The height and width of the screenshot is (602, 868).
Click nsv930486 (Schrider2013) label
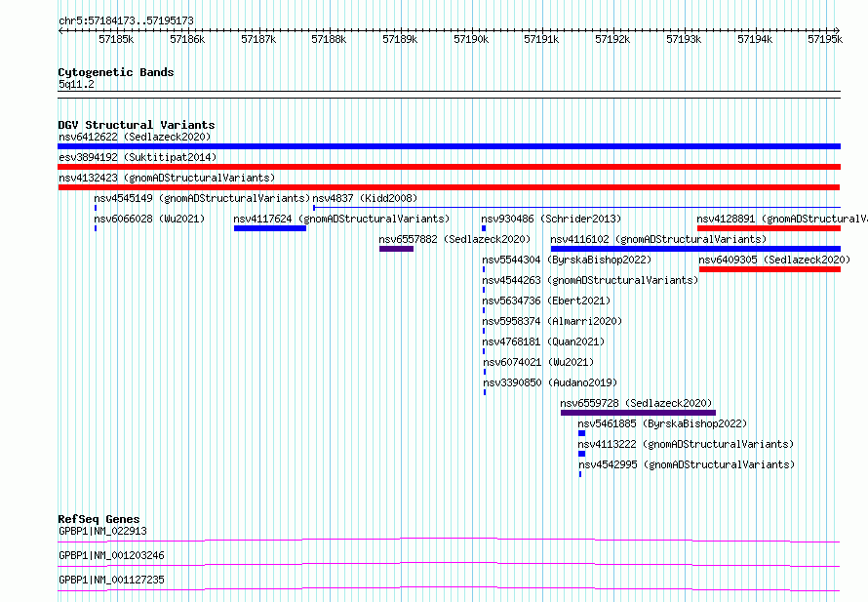click(551, 219)
